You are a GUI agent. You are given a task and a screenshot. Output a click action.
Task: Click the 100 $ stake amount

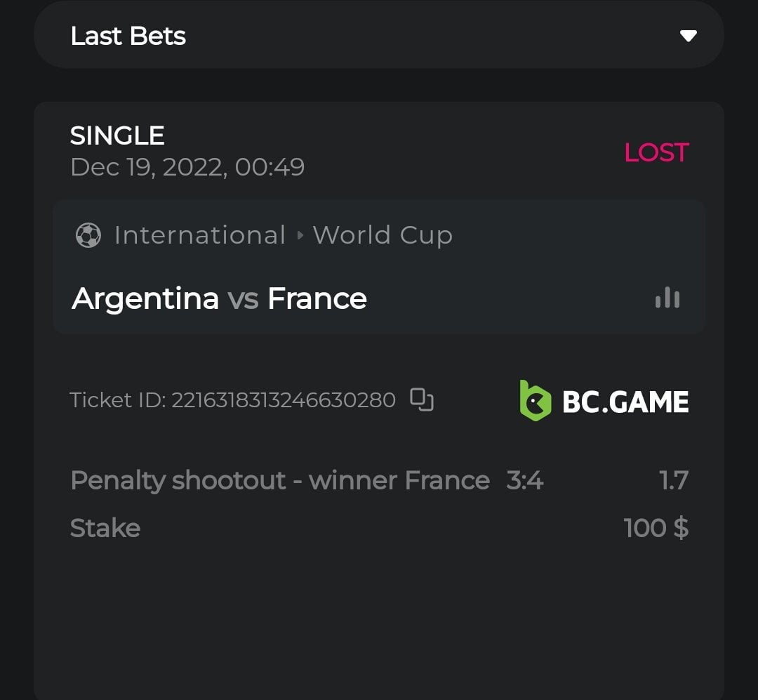click(x=656, y=528)
